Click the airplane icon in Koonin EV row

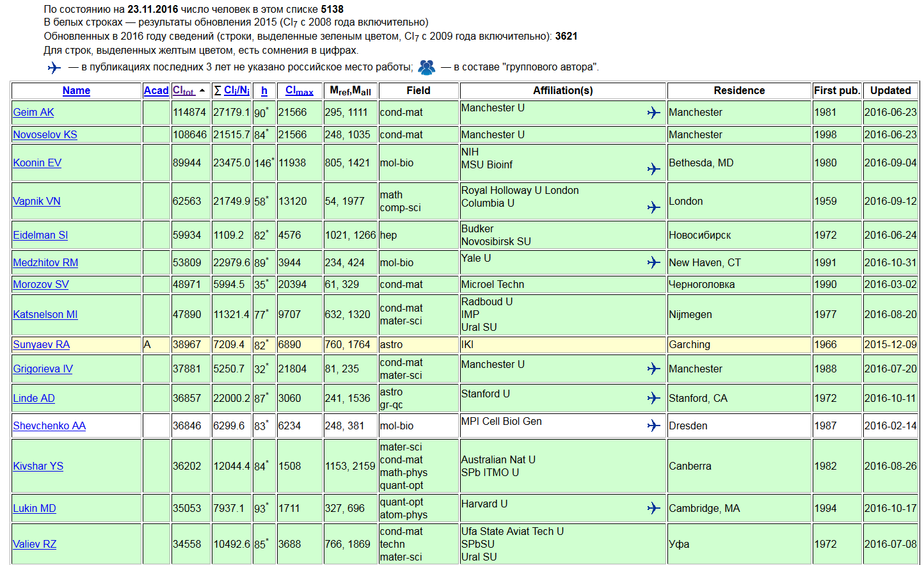pos(653,169)
